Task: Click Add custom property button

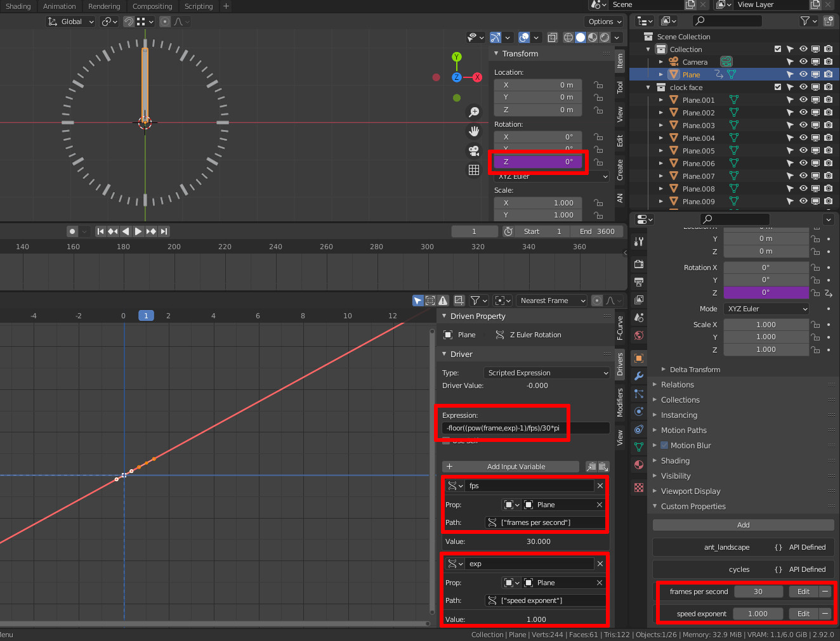Action: 743,525
